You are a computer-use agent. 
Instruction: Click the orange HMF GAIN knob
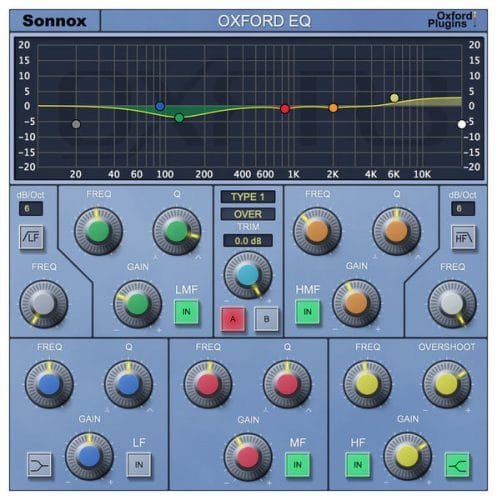[x=356, y=303]
